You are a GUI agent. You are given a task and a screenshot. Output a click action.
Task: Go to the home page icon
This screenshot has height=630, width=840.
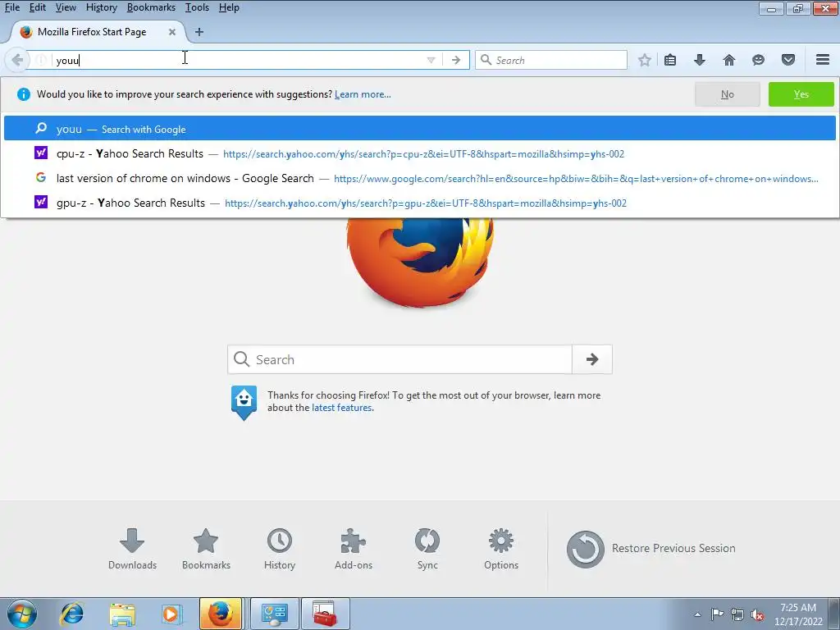coord(728,60)
